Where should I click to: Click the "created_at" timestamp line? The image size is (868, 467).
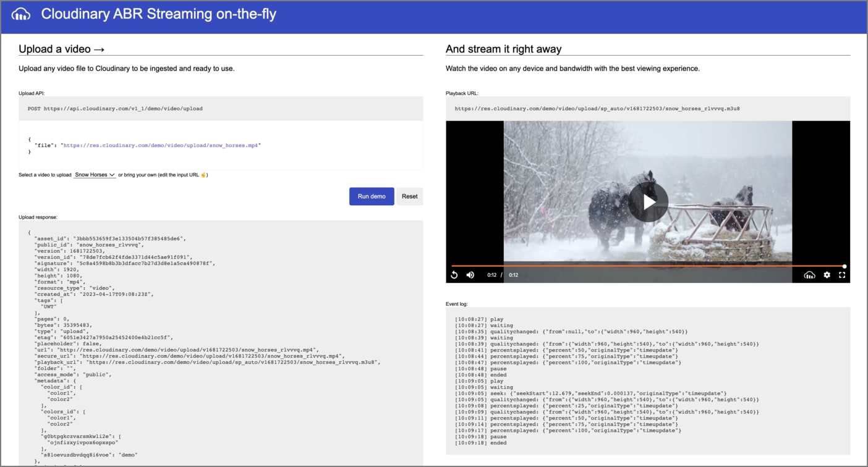[x=94, y=294]
